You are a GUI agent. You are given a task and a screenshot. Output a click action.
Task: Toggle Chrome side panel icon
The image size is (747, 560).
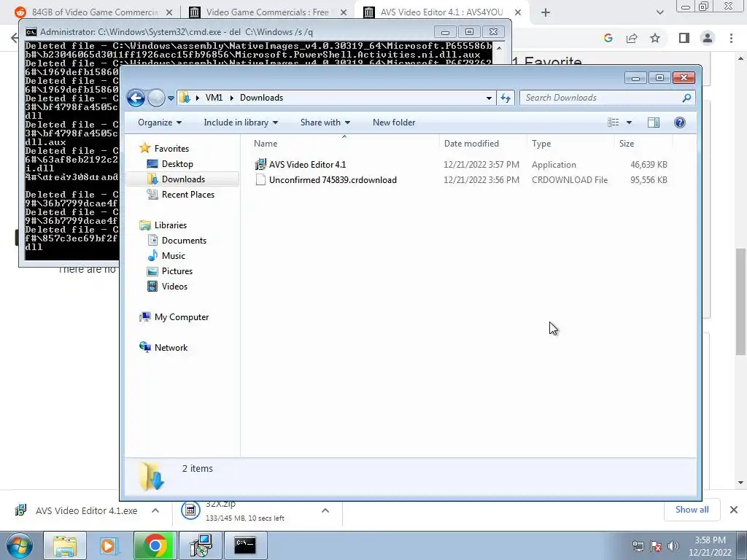[x=684, y=38]
